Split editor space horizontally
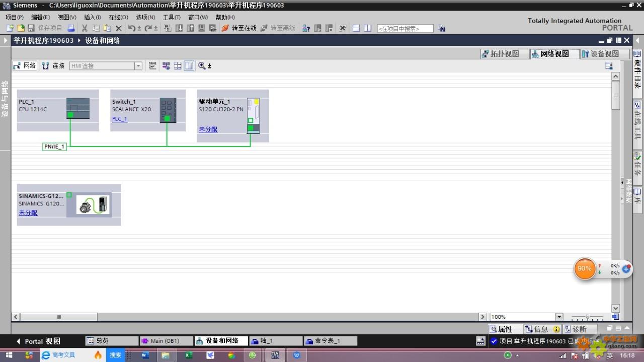The width and height of the screenshot is (644, 362). [356, 28]
